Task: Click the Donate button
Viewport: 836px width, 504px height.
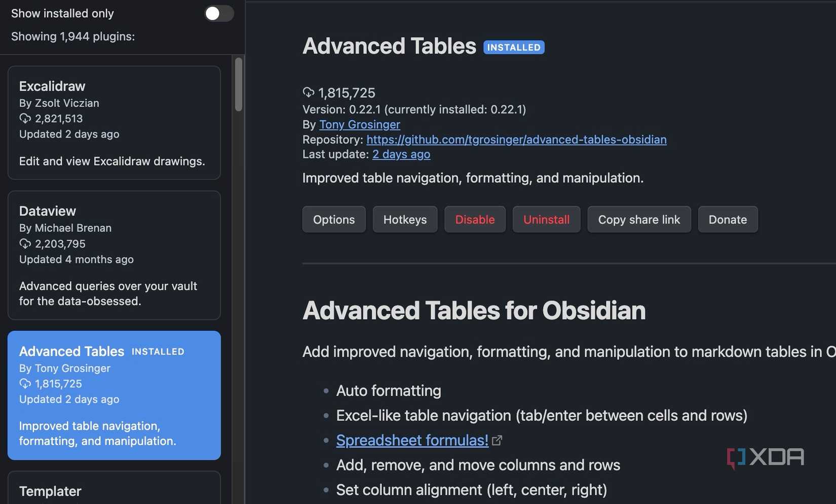Action: pyautogui.click(x=728, y=219)
